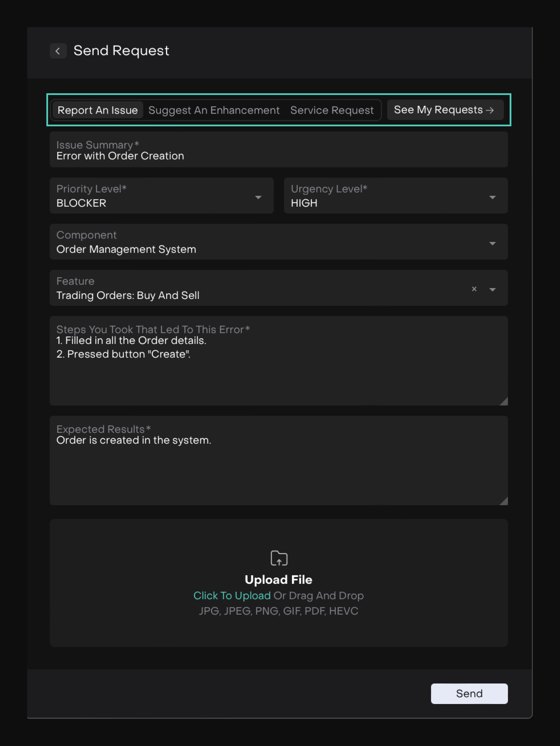Open the Priority Level dropdown arrow
The image size is (560, 746).
258,197
